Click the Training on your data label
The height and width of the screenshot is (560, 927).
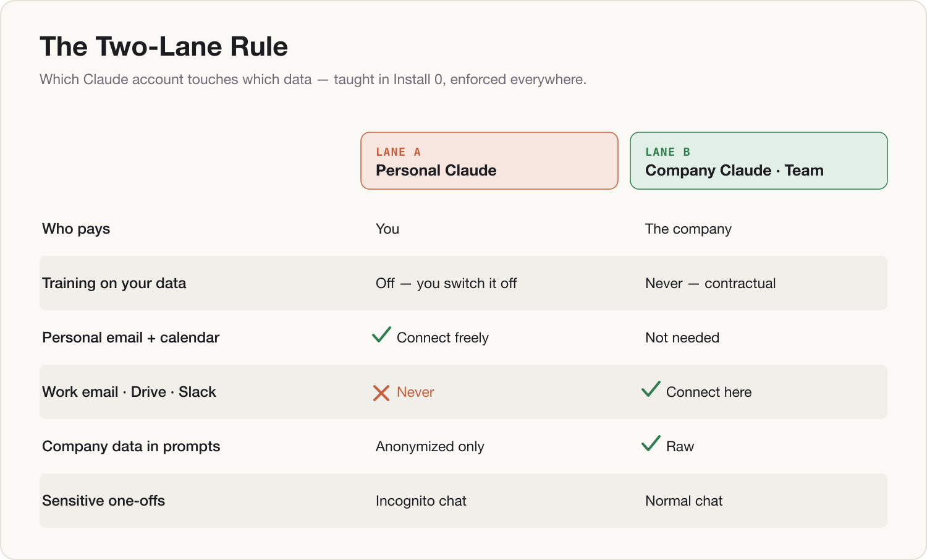[114, 283]
